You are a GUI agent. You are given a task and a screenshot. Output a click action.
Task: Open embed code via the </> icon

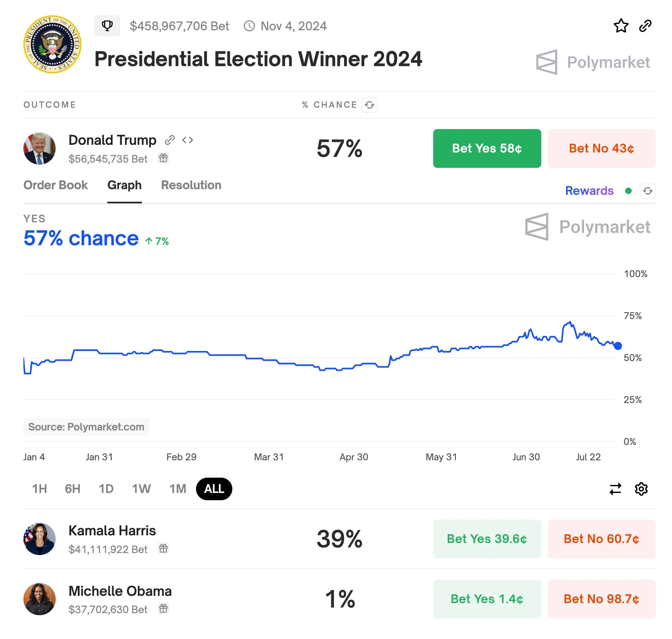pyautogui.click(x=188, y=140)
